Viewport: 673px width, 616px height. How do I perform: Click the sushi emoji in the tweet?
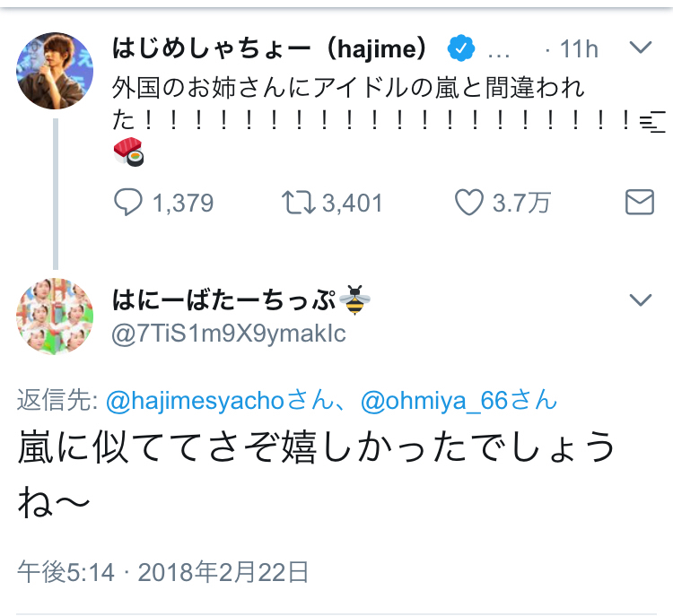(128, 152)
